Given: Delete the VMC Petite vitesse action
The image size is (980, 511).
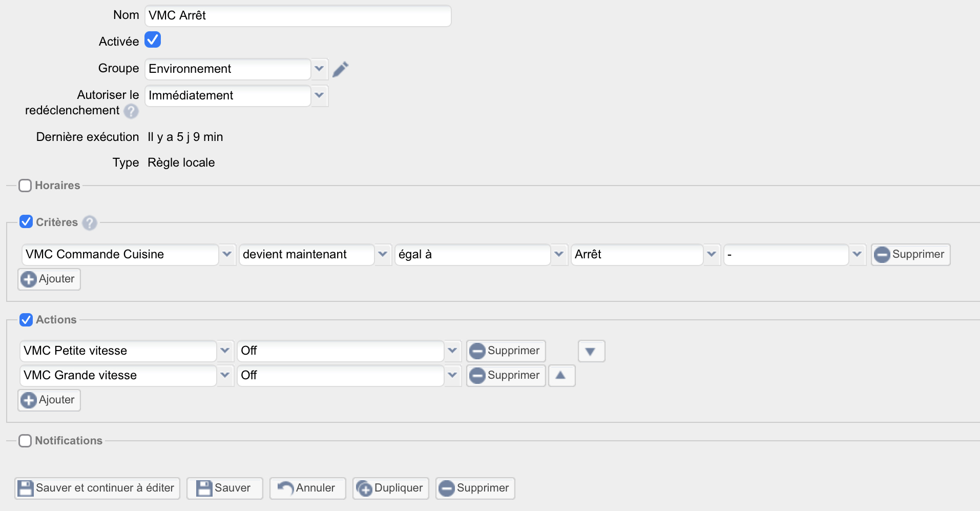Looking at the screenshot, I should [x=505, y=351].
